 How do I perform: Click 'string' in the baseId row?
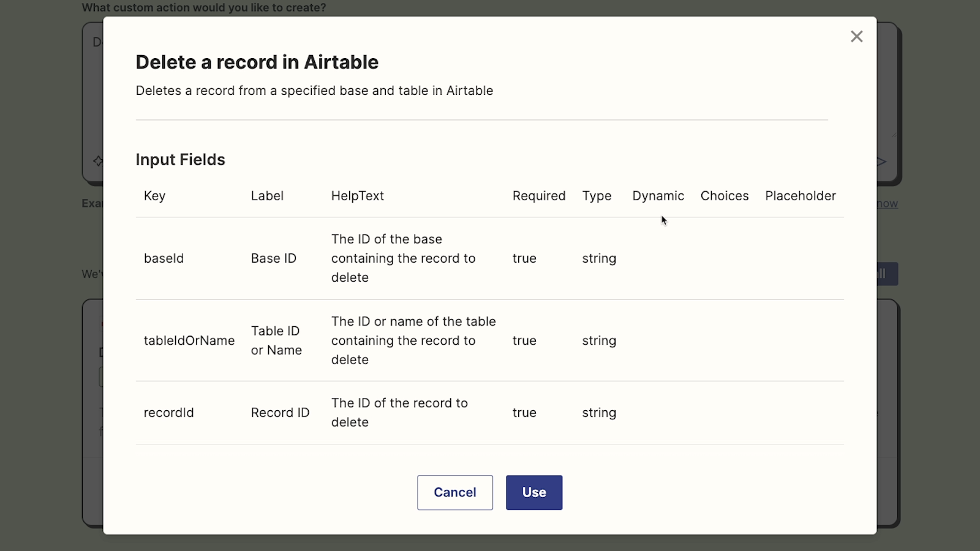599,258
